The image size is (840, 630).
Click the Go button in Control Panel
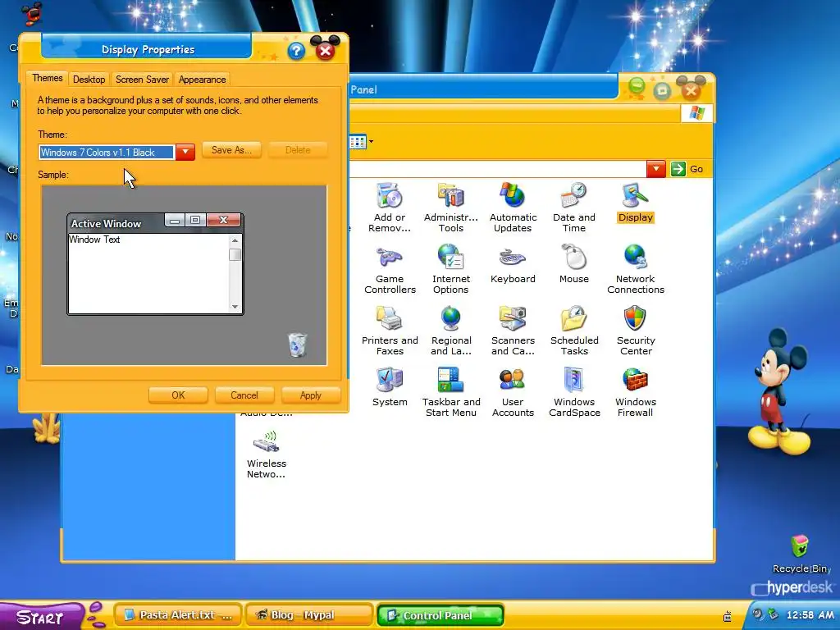(687, 169)
